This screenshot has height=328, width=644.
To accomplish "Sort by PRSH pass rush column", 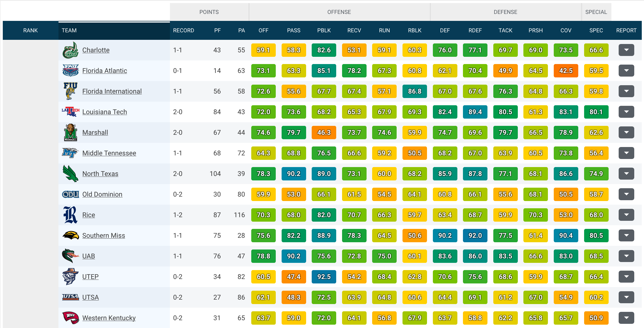I will [536, 30].
